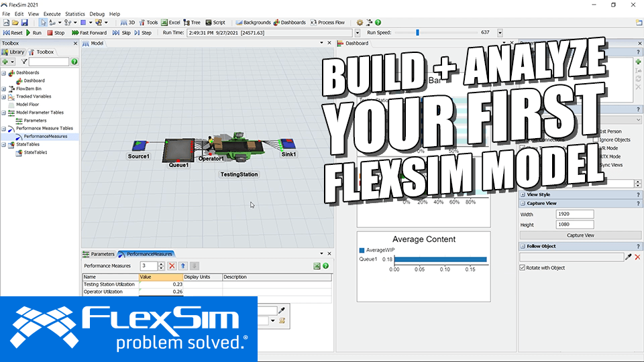
Task: Switch to the Parameters tab
Action: coord(99,254)
